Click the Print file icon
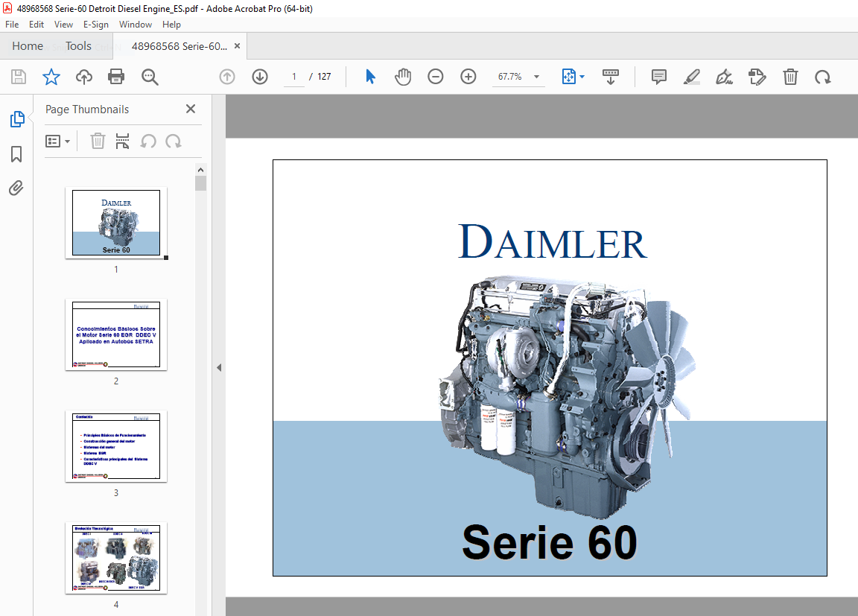 (x=116, y=77)
